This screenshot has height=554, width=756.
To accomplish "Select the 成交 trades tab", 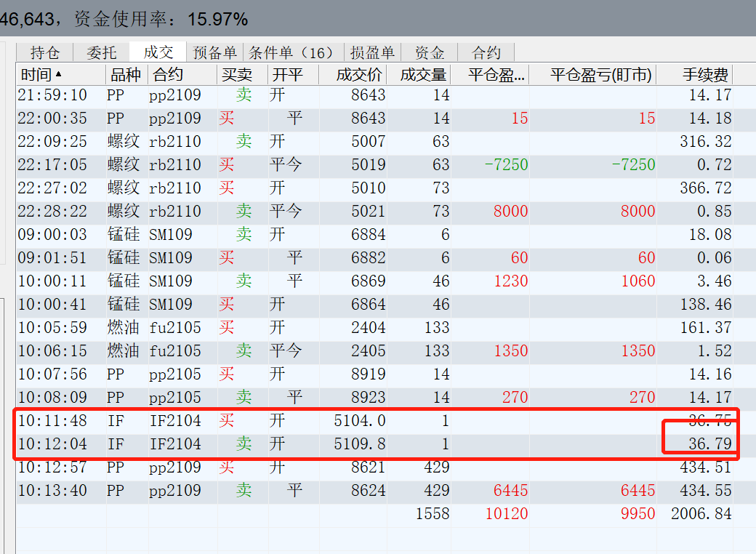I will pyautogui.click(x=158, y=52).
